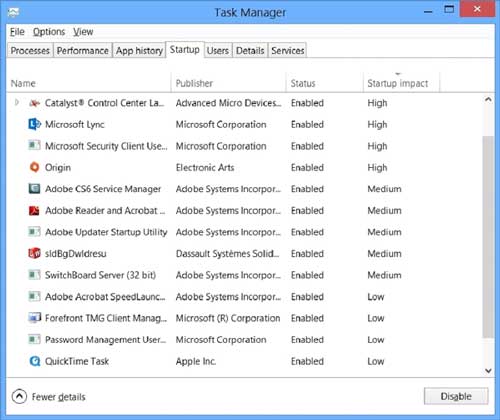Expand the Catalyst Control Center entry
This screenshot has width=500, height=420.
(17, 103)
